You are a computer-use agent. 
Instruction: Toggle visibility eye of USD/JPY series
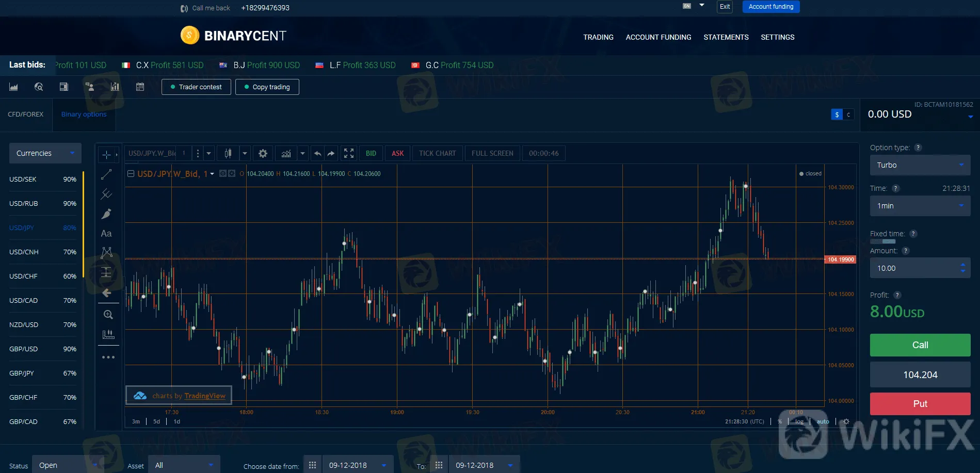click(x=223, y=173)
